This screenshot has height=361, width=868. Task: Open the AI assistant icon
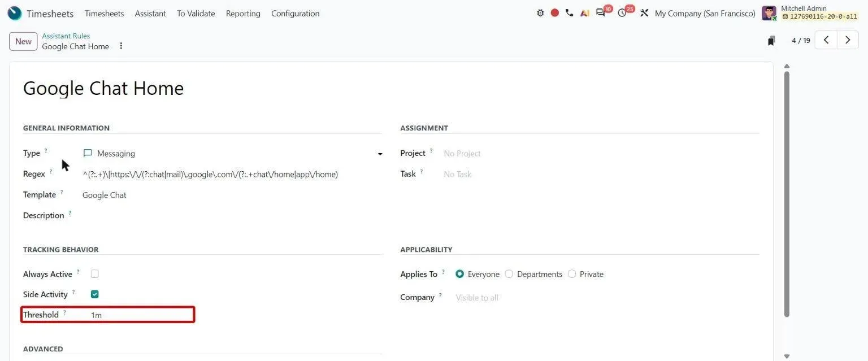pos(585,13)
